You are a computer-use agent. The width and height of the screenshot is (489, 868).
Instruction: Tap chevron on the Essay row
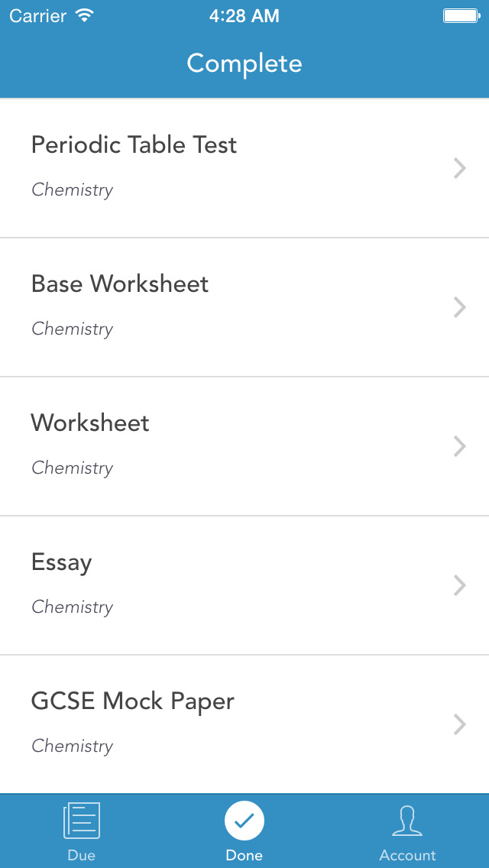pyautogui.click(x=459, y=585)
